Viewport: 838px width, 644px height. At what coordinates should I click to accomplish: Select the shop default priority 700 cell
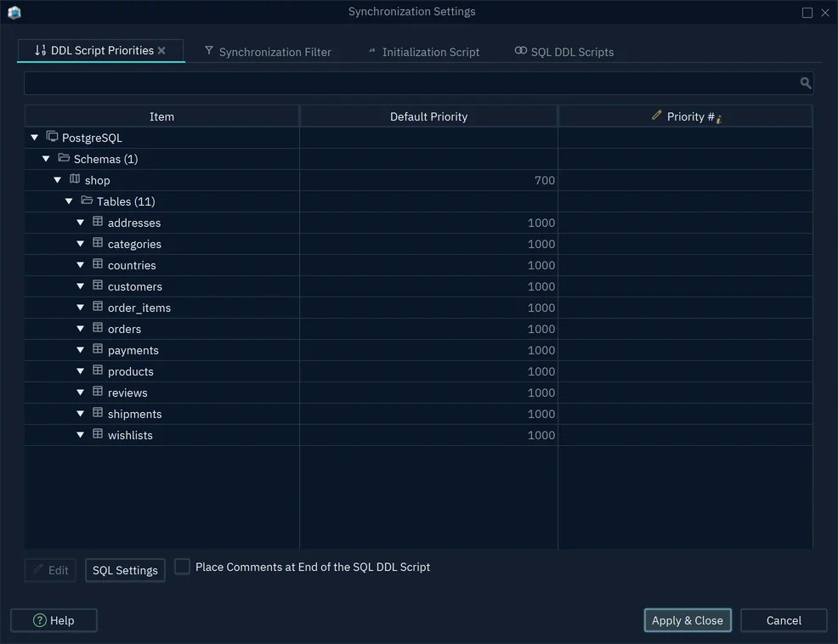click(x=428, y=180)
